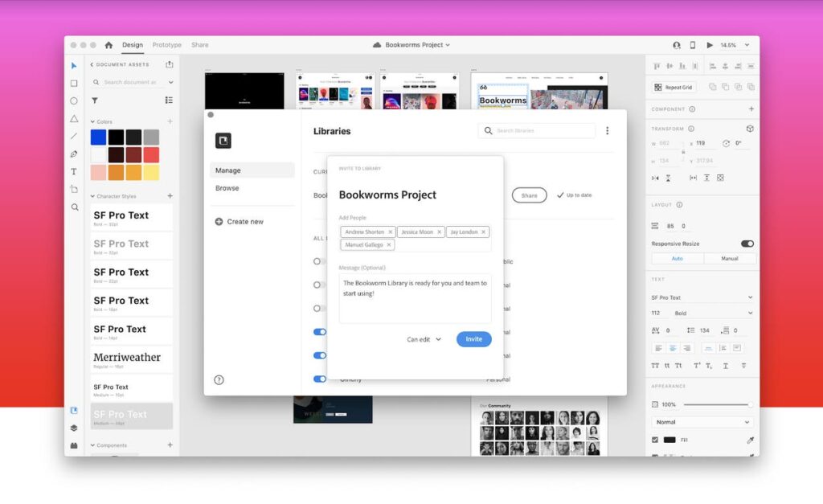Choose Manual responsive resize tab
This screenshot has height=504, width=823.
[x=730, y=258]
